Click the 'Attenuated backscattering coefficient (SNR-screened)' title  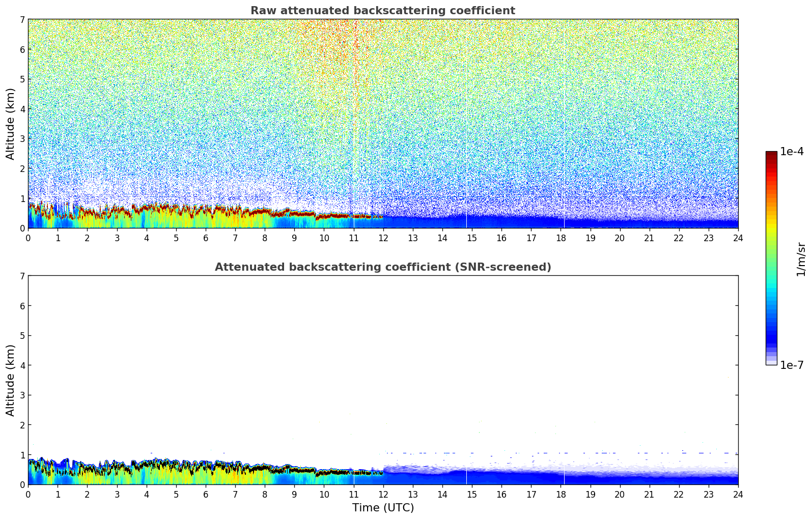(x=382, y=267)
